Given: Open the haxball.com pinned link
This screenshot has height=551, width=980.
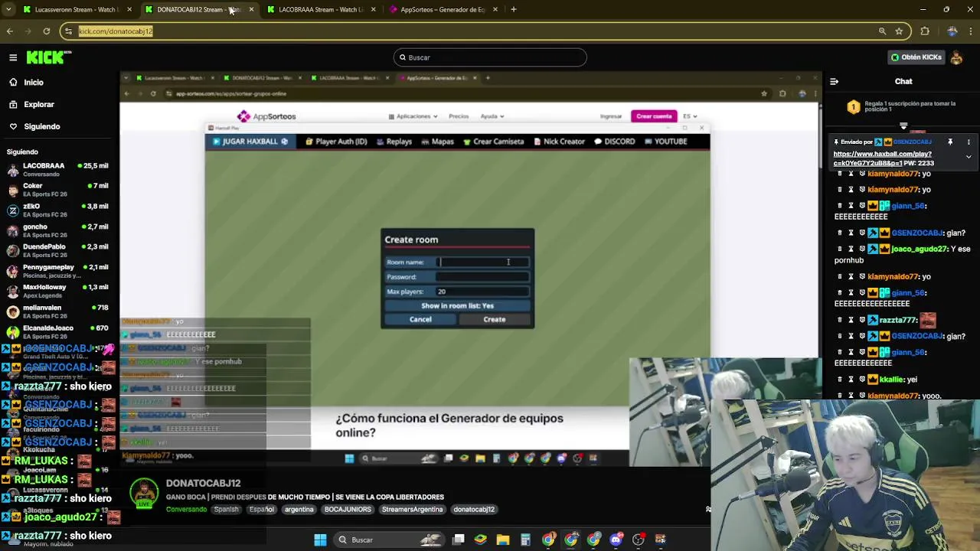Looking at the screenshot, I should [884, 158].
